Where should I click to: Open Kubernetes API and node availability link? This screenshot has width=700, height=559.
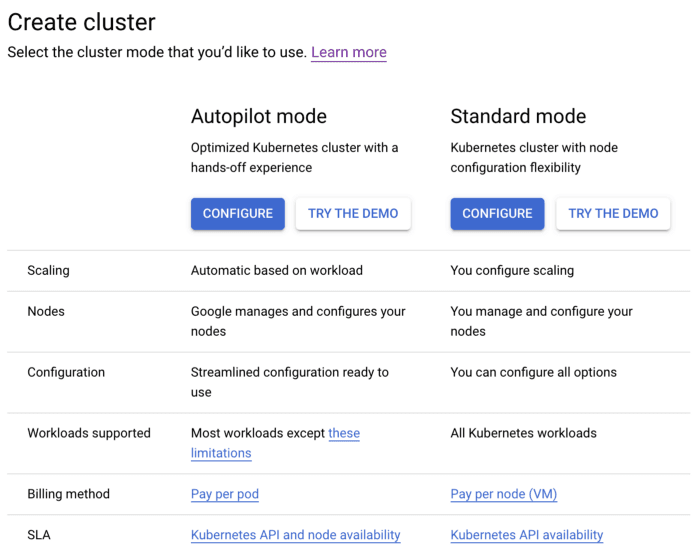[x=295, y=535]
